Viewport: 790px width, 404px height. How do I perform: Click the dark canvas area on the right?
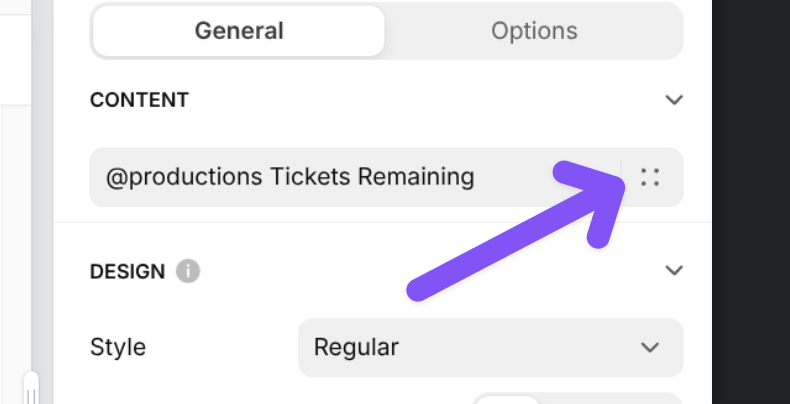(751, 200)
